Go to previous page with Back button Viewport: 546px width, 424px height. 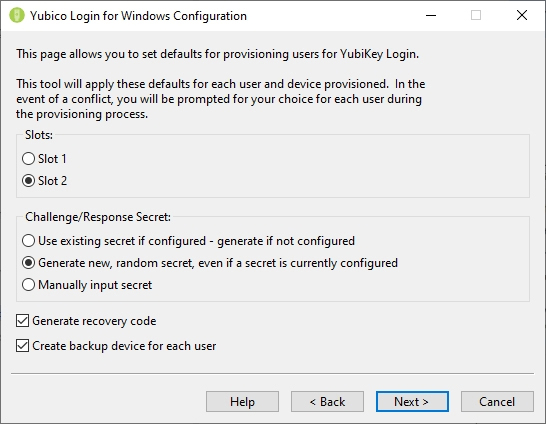pos(327,401)
